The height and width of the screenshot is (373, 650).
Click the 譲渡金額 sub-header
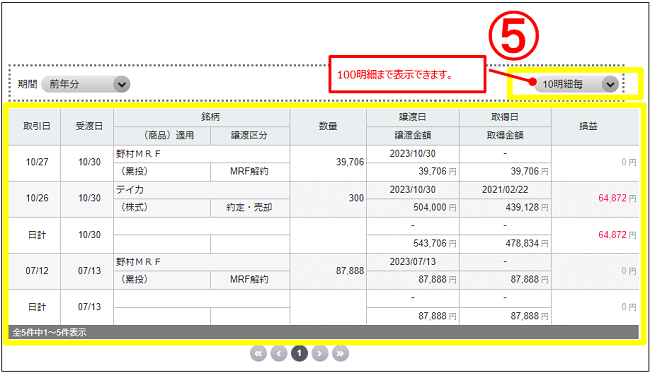[x=413, y=136]
